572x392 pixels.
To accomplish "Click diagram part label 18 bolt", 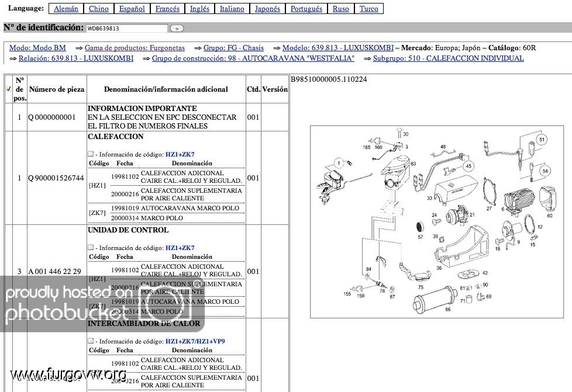I will [498, 249].
